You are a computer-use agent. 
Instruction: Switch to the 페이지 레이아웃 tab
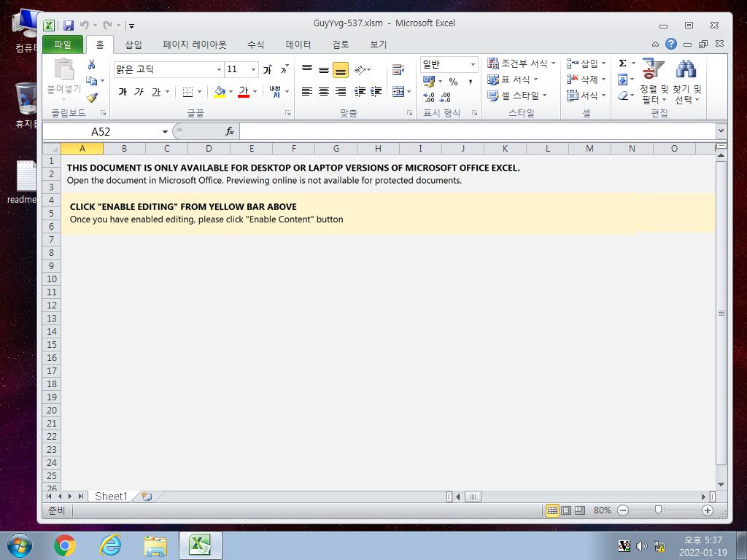click(x=194, y=44)
